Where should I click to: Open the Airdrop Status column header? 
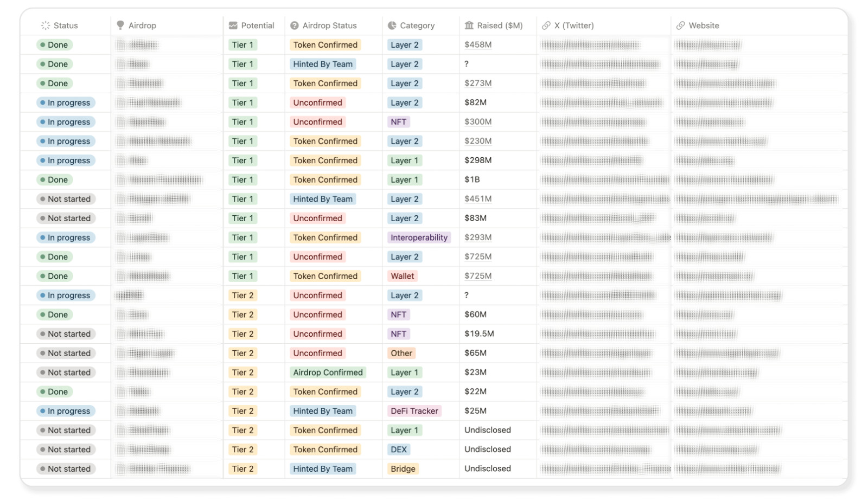pyautogui.click(x=334, y=25)
